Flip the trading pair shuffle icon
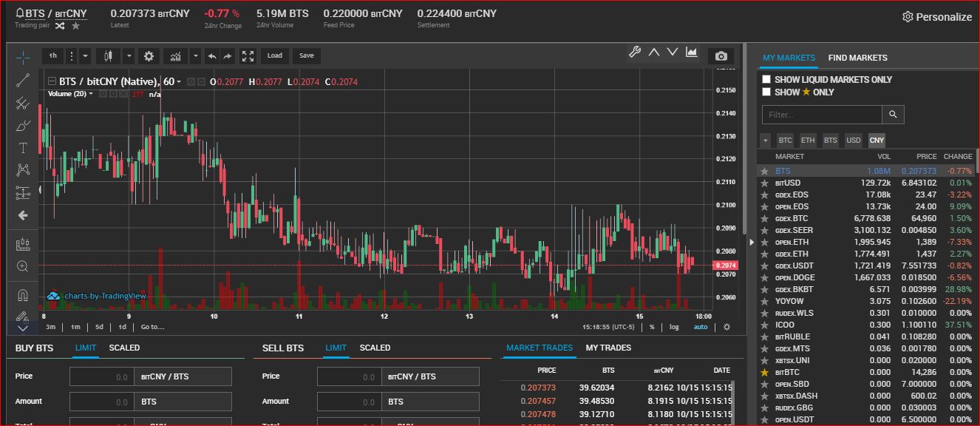This screenshot has height=426, width=980. tap(60, 26)
